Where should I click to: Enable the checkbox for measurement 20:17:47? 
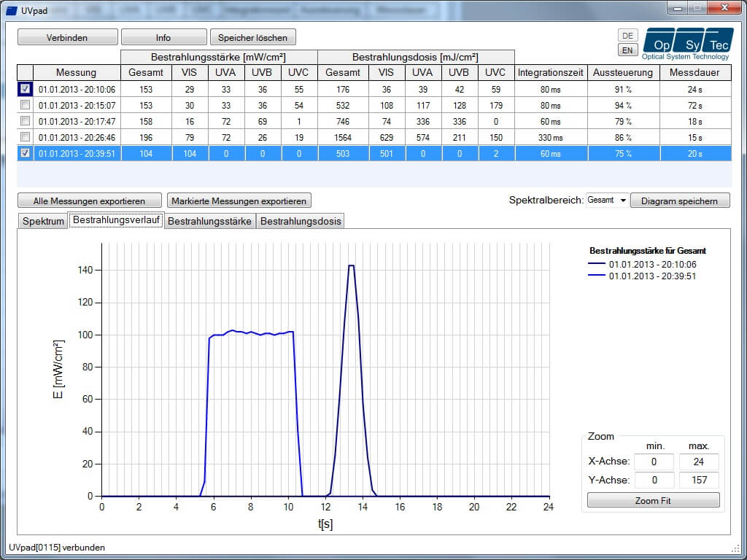coord(26,121)
